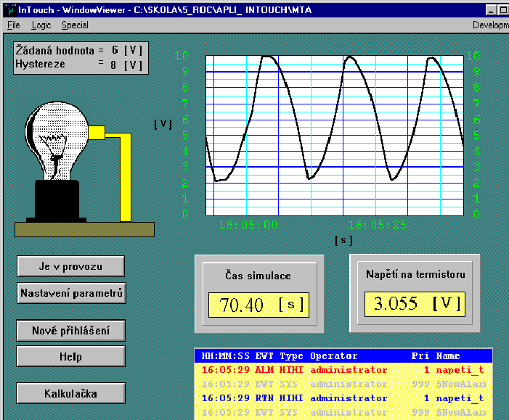Click the "Nové přihlášení" button
Screen dimensions: 509x420
pyautogui.click(x=70, y=331)
